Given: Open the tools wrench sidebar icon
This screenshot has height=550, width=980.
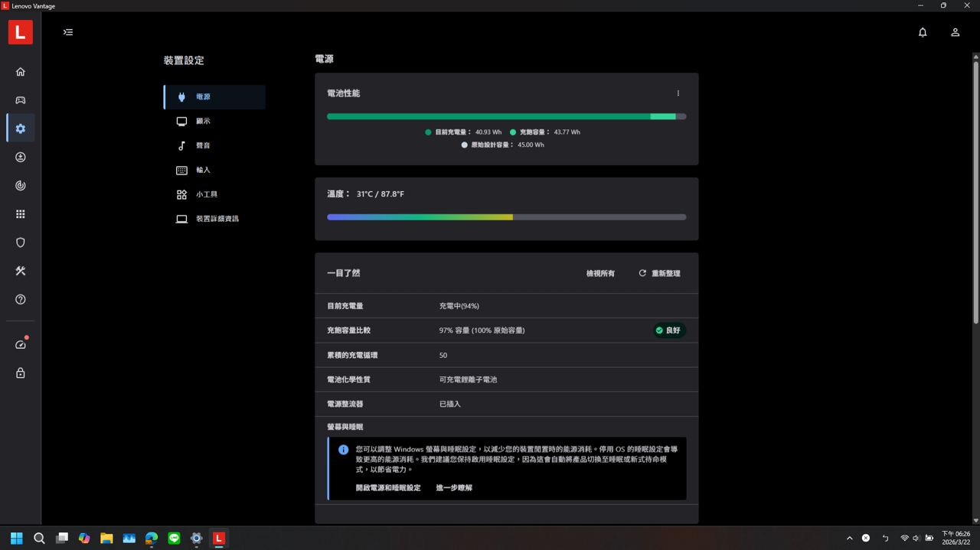Looking at the screenshot, I should click(x=21, y=271).
